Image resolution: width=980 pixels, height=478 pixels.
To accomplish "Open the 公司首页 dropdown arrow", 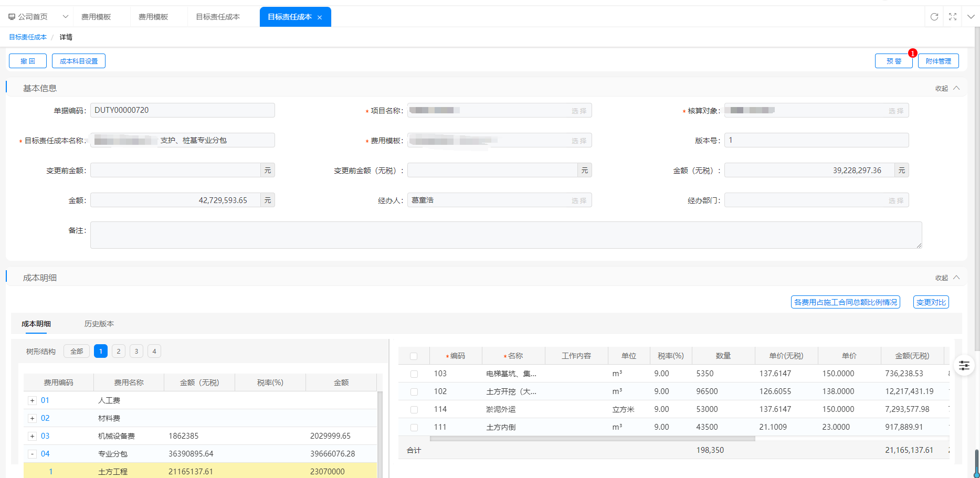I will (66, 17).
